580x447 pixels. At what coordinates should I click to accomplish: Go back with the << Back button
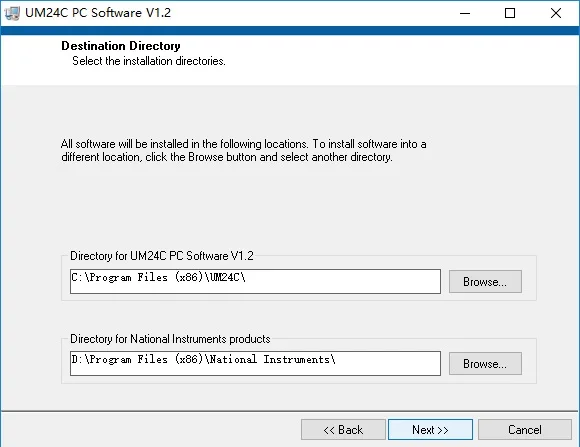point(343,430)
